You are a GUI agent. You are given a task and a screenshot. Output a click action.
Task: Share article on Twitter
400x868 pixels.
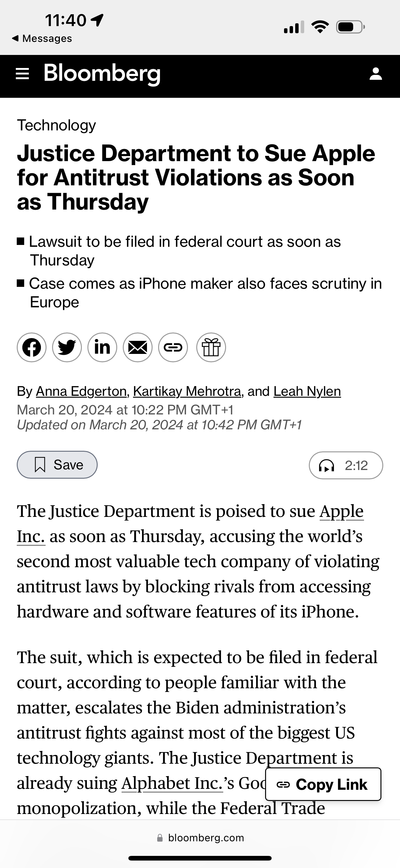67,347
